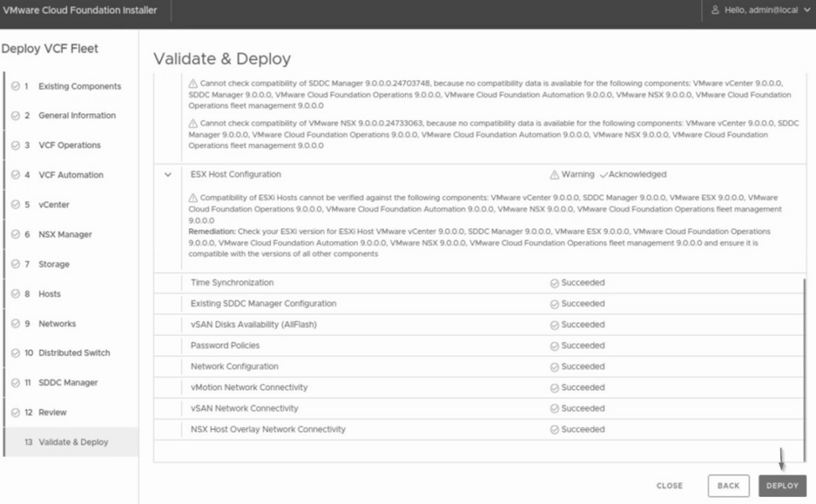Click success icon for vMotion Network Connectivity

[555, 388]
